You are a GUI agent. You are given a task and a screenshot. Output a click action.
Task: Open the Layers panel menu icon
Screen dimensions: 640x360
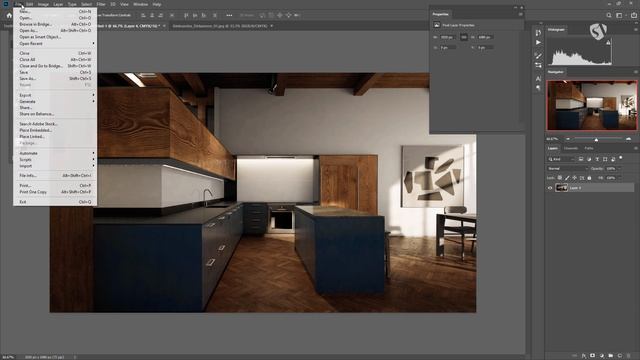636,149
